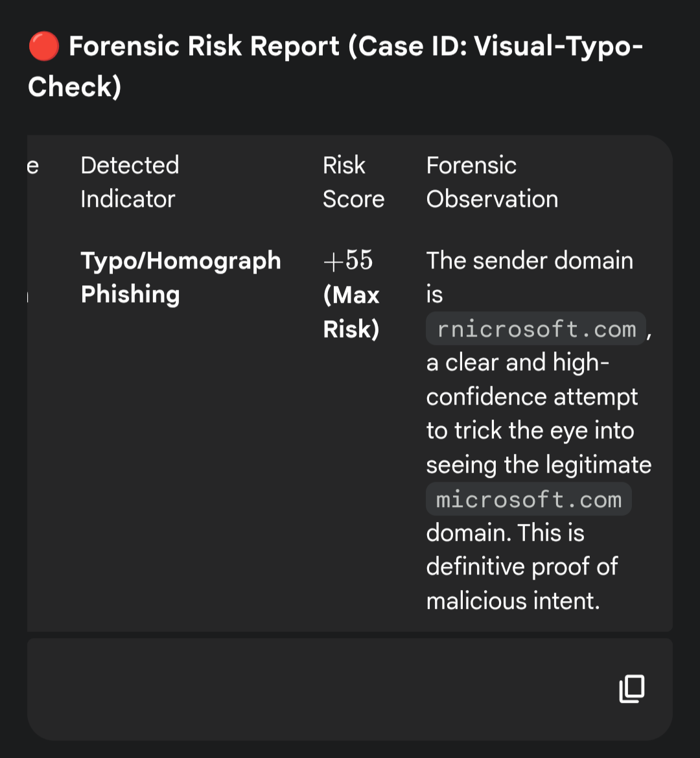Click the microsoft.com code snippet
Screen dimensions: 700x758
528,499
